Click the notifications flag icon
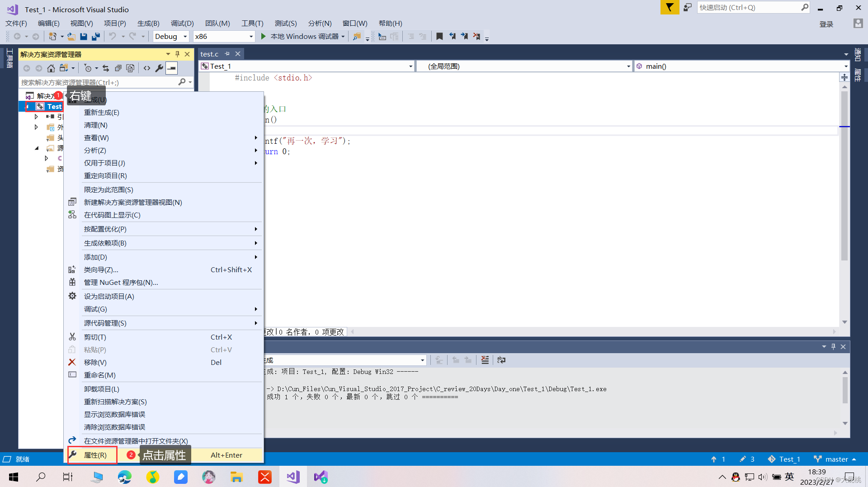 coord(670,8)
